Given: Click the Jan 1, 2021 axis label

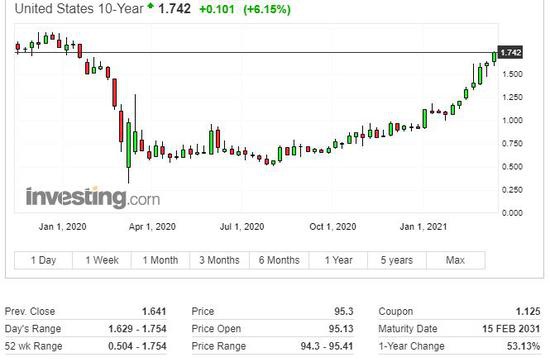Looking at the screenshot, I should coord(423,227).
